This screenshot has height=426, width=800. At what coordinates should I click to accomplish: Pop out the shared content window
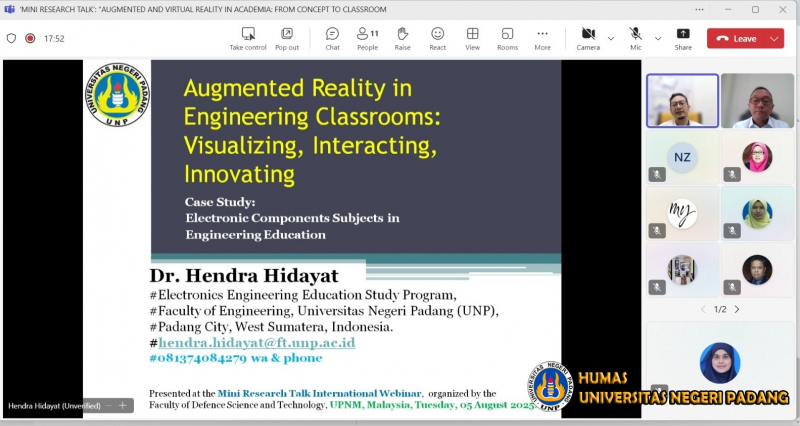287,39
